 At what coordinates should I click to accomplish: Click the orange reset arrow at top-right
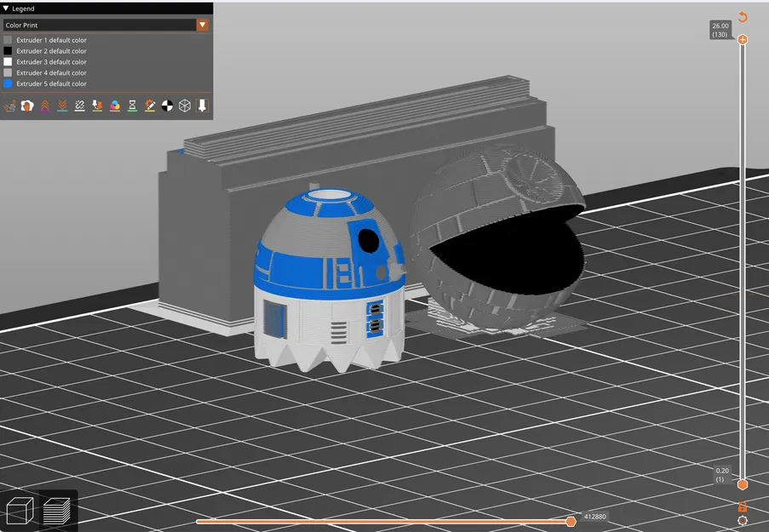pyautogui.click(x=742, y=15)
